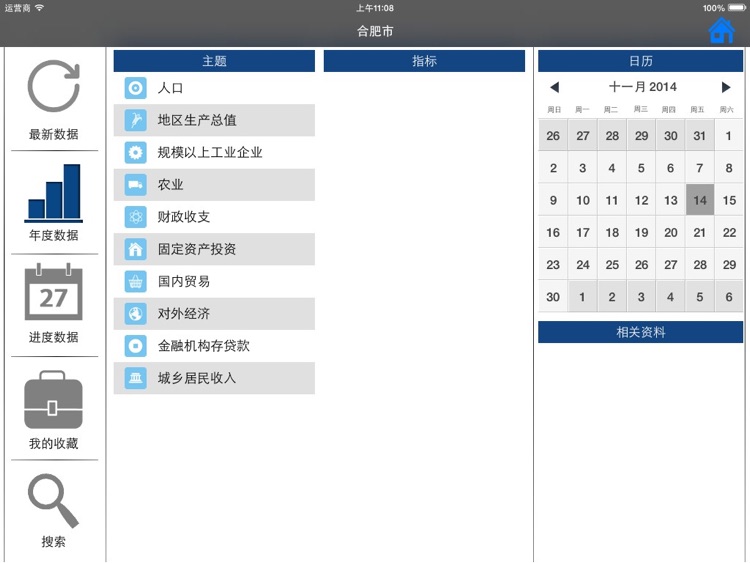This screenshot has height=563, width=750.
Task: Click the basket icon for 国内贸易
Action: [x=135, y=282]
